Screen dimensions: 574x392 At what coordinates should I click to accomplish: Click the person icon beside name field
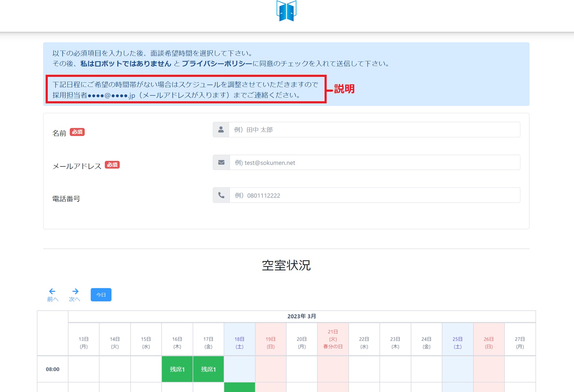[x=221, y=130]
